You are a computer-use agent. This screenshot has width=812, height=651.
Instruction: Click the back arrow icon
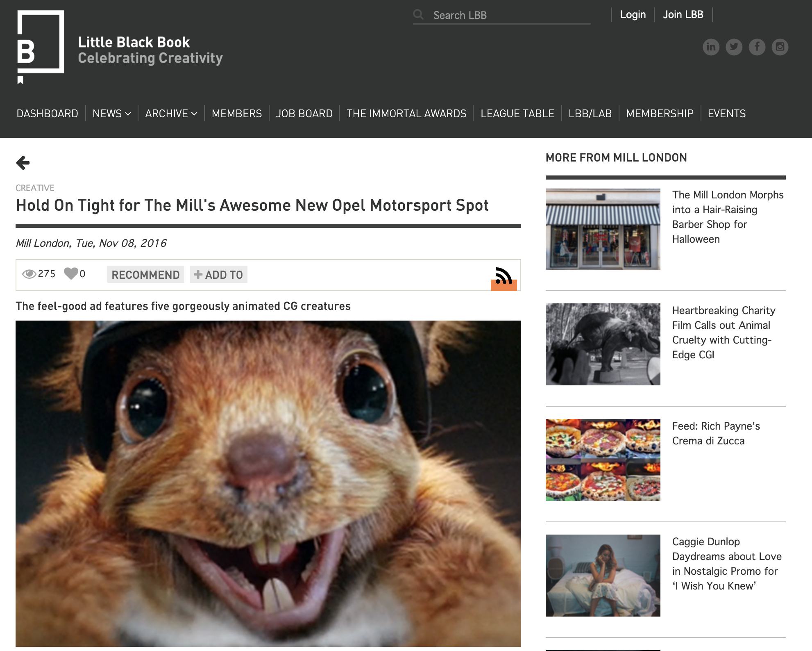pos(23,163)
